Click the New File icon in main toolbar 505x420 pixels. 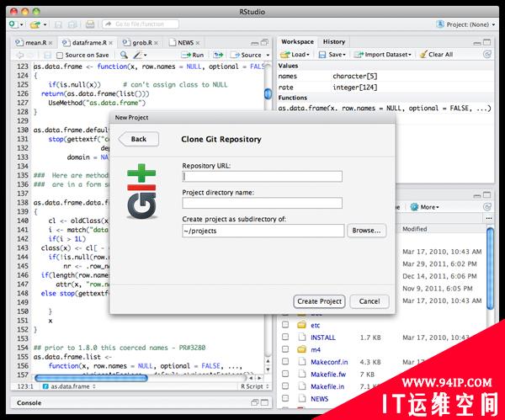pyautogui.click(x=13, y=24)
